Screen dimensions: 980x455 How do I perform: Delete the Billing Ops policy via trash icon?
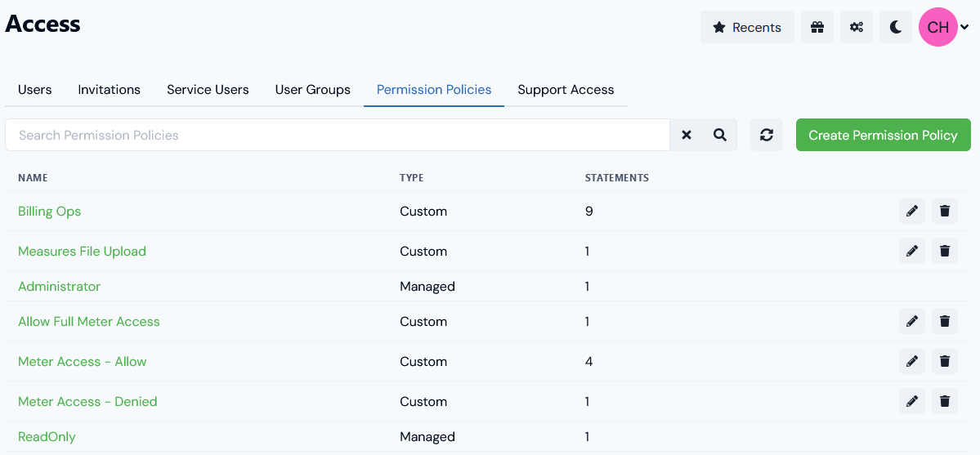pos(944,212)
